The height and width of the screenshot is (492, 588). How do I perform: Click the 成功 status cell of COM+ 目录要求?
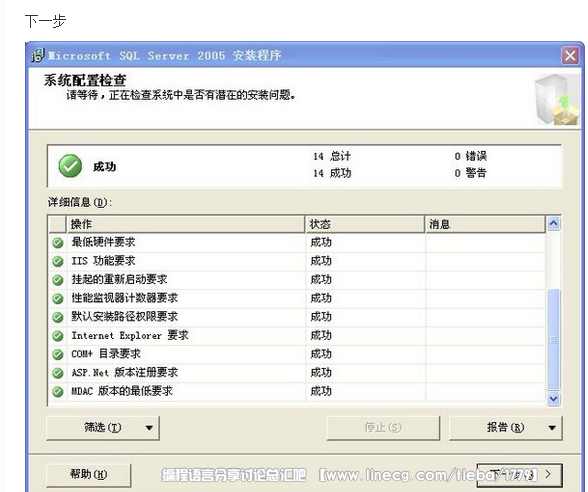(321, 354)
